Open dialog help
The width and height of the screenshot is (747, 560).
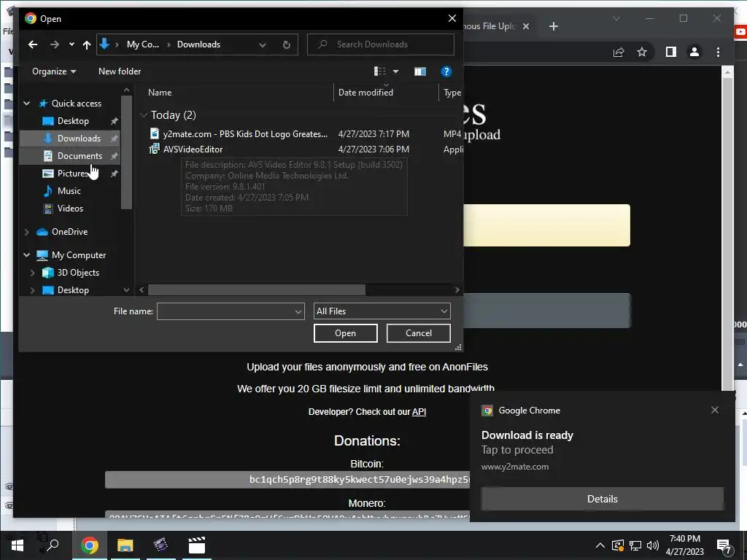pyautogui.click(x=446, y=71)
